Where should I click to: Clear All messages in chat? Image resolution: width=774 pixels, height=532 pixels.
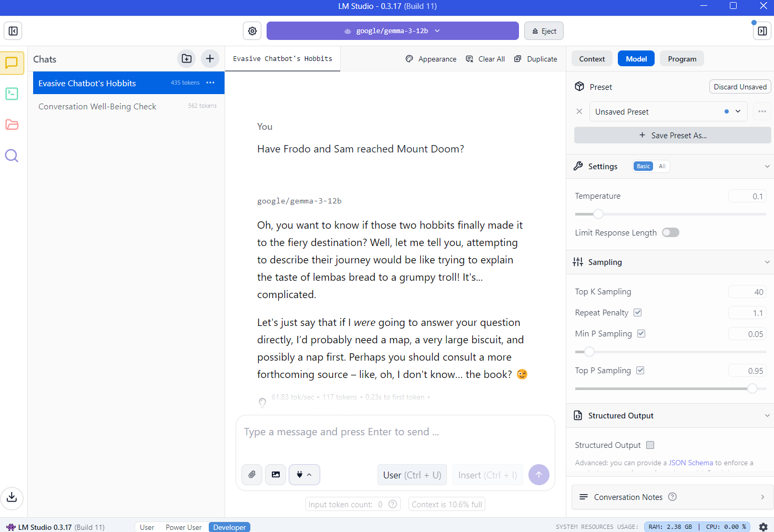point(485,59)
